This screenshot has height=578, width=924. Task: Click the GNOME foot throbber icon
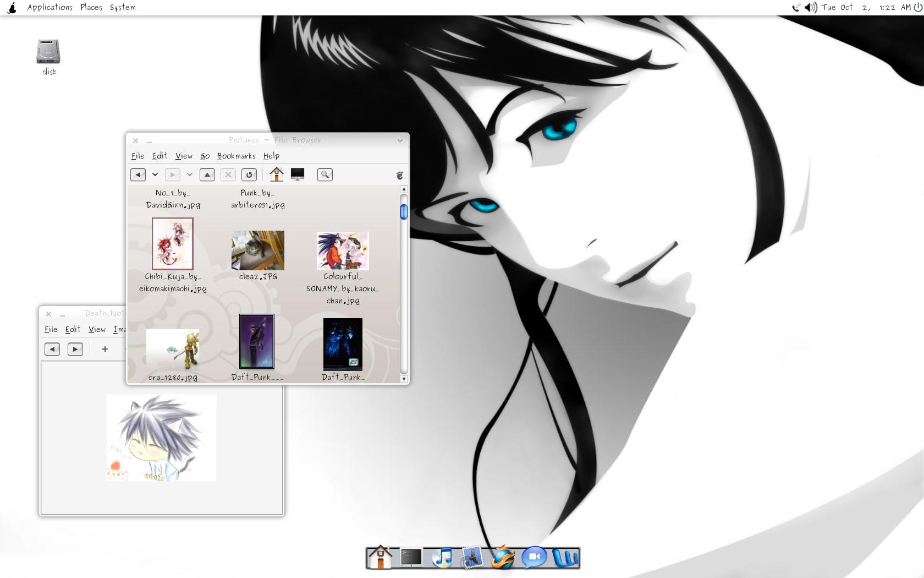click(400, 175)
